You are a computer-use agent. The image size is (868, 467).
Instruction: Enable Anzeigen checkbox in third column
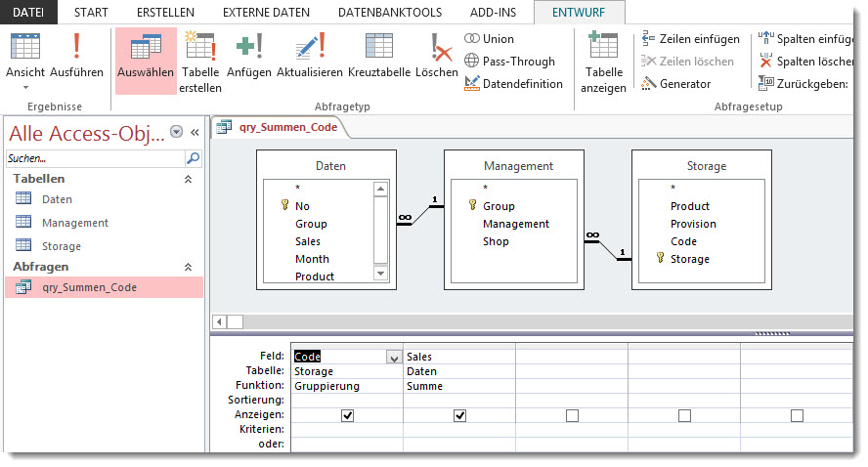572,415
